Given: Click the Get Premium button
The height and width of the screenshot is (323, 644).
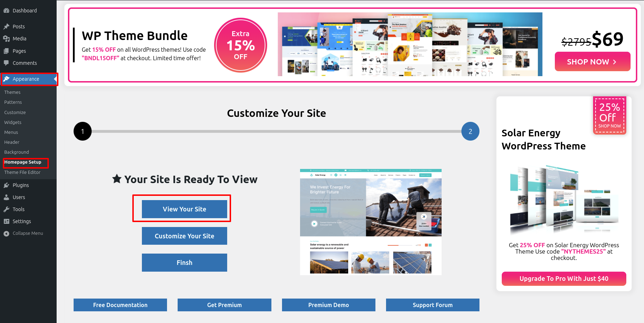Looking at the screenshot, I should pyautogui.click(x=224, y=305).
